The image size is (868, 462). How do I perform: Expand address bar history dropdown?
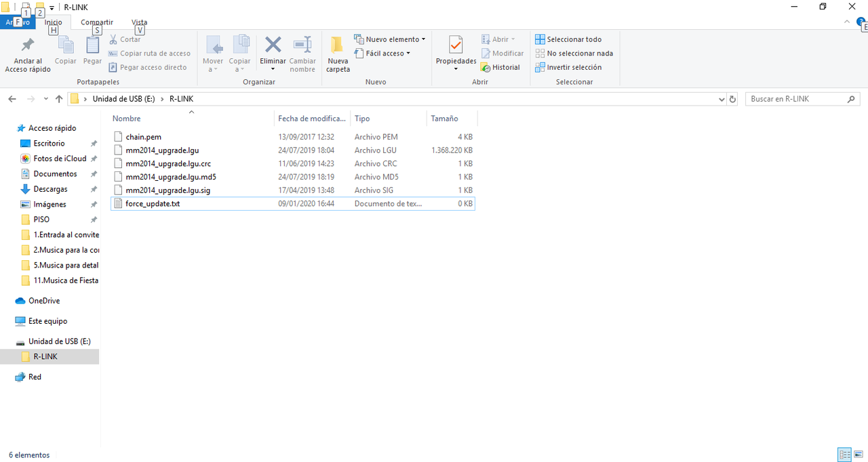click(x=721, y=99)
